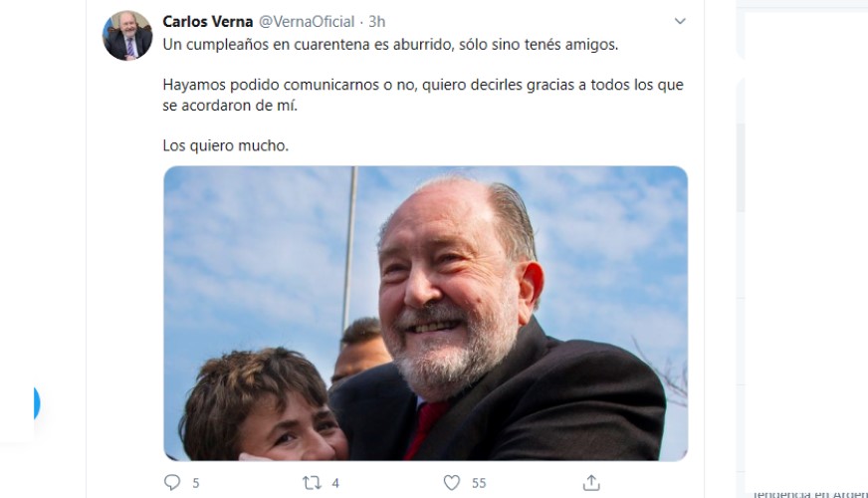Click the 'Los quiero mucho.' text
Viewport: 868px width, 498px height.
click(x=226, y=145)
